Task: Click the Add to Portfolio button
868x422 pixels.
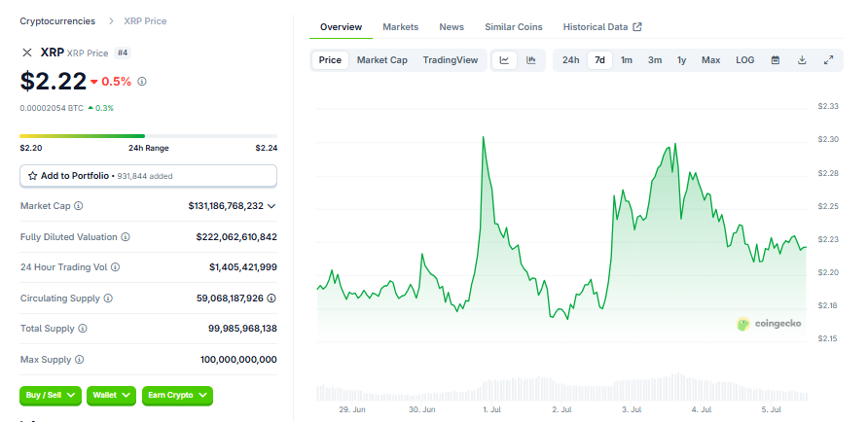Action: (x=148, y=176)
